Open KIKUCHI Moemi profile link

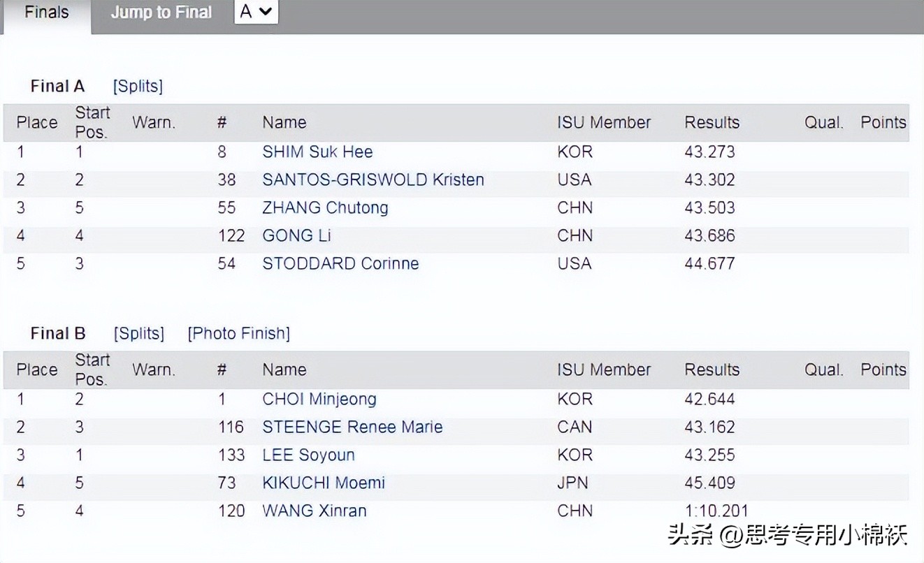(324, 483)
